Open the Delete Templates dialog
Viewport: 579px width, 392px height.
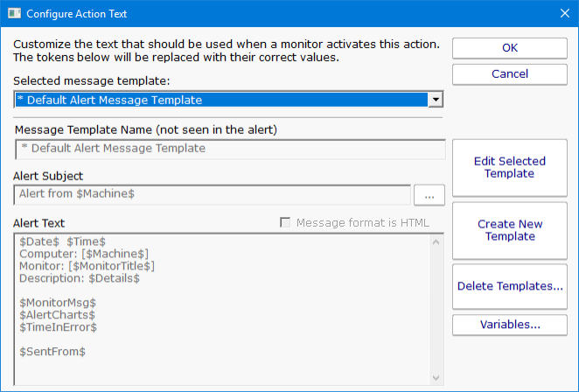[509, 286]
